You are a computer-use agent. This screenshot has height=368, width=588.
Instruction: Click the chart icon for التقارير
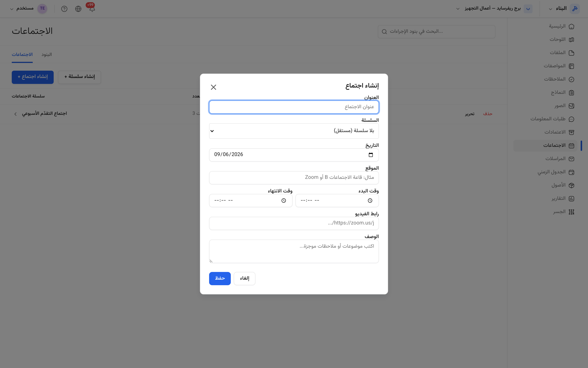[571, 199]
